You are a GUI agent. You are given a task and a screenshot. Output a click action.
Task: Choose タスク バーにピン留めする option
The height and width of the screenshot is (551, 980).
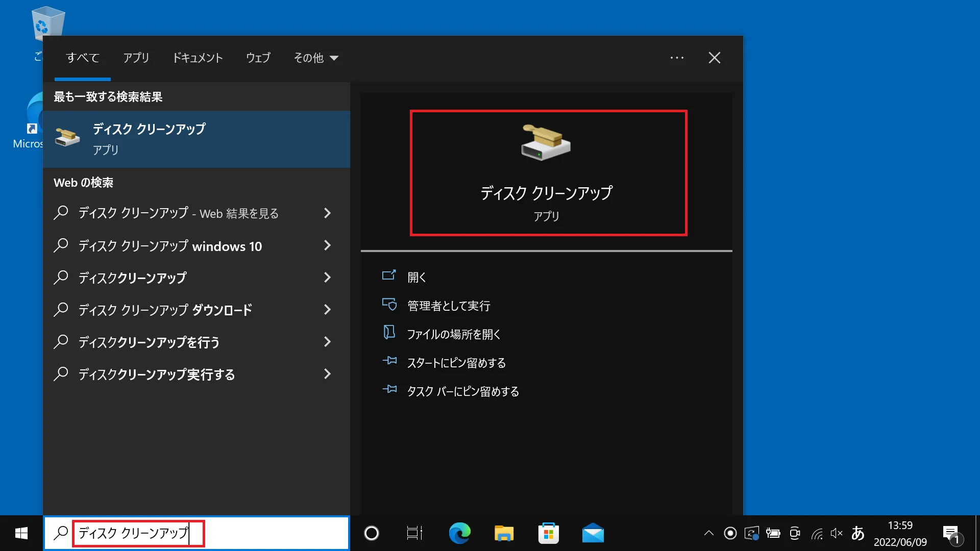[462, 391]
